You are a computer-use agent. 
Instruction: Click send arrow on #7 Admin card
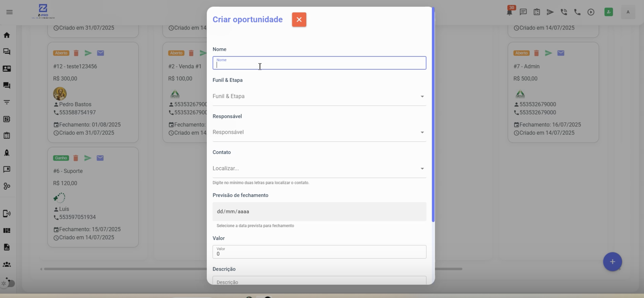coord(548,53)
